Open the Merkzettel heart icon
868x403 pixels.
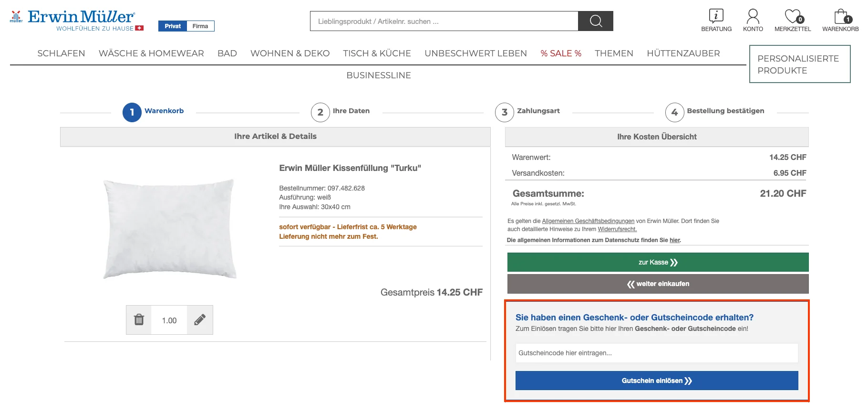[793, 21]
